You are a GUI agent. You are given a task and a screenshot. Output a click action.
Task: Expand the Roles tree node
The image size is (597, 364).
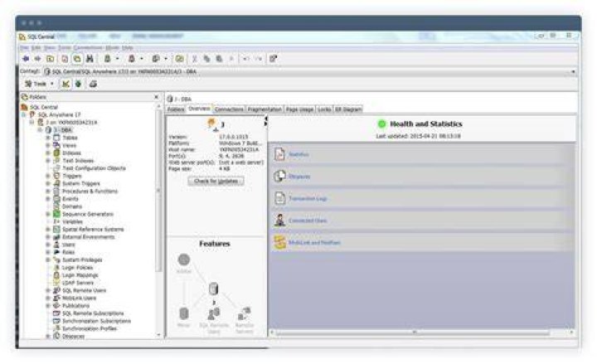(48, 252)
